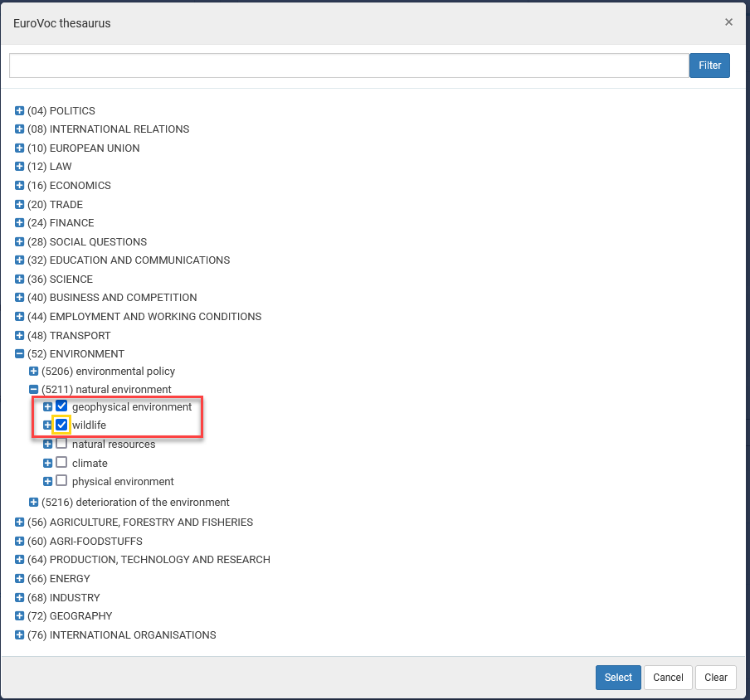Focus the thesaurus filter text field
Image resolution: width=750 pixels, height=700 pixels.
tap(349, 65)
